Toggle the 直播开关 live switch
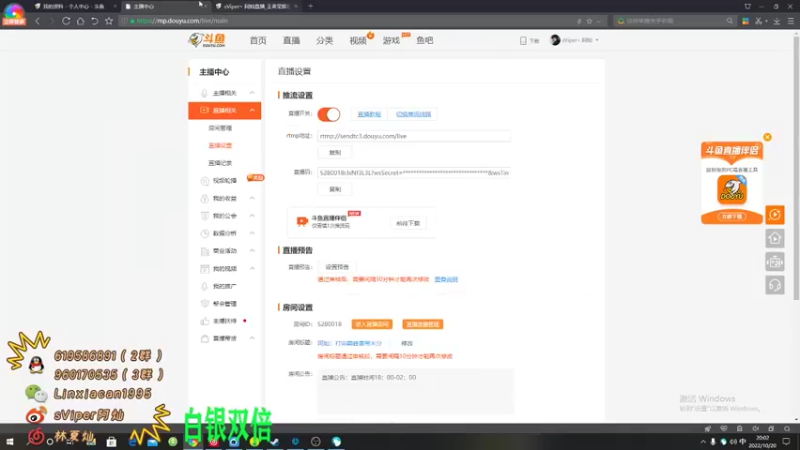Viewport: 800px width, 450px height. [x=329, y=114]
